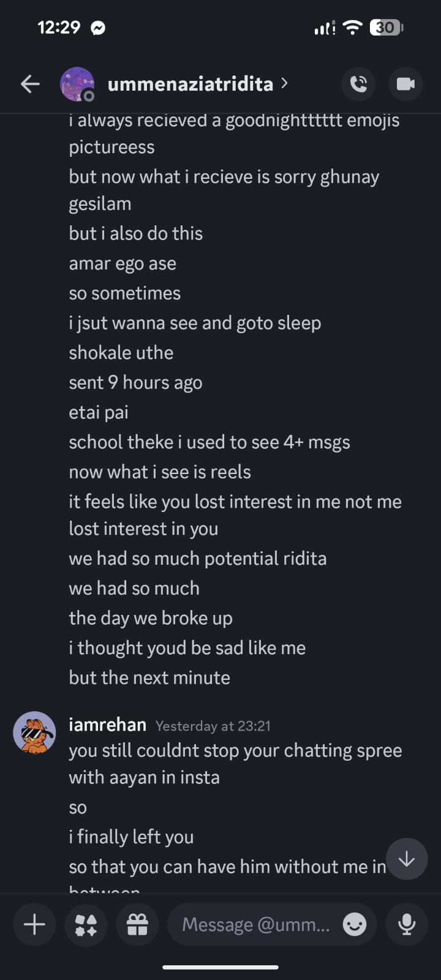This screenshot has height=980, width=441.
Task: Send a gift using the gift icon
Action: coord(137,924)
